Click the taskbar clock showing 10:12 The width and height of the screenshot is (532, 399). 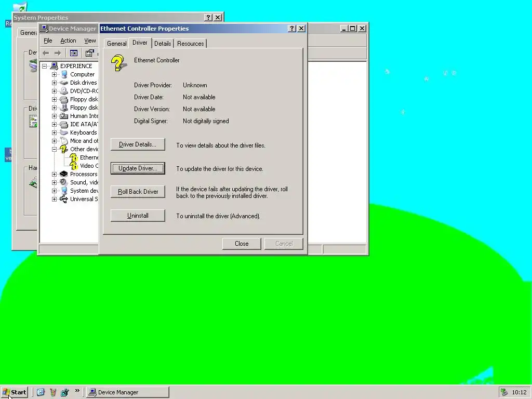click(519, 393)
